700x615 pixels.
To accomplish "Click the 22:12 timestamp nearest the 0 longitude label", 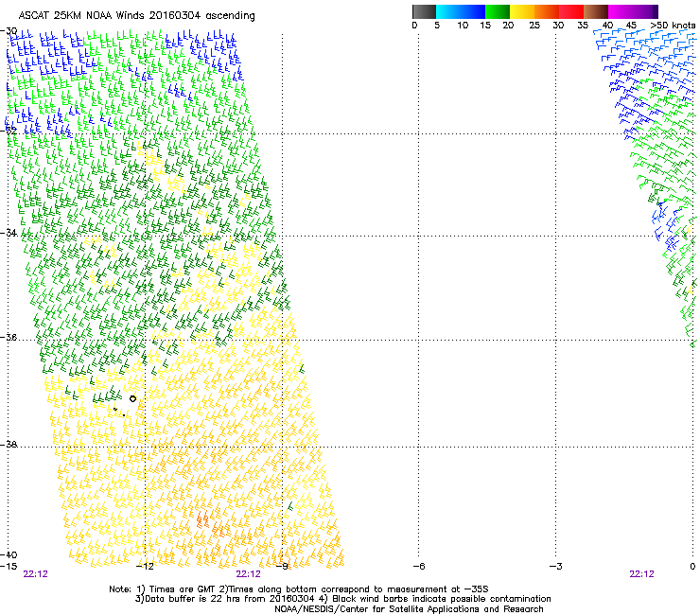I will coord(641,574).
